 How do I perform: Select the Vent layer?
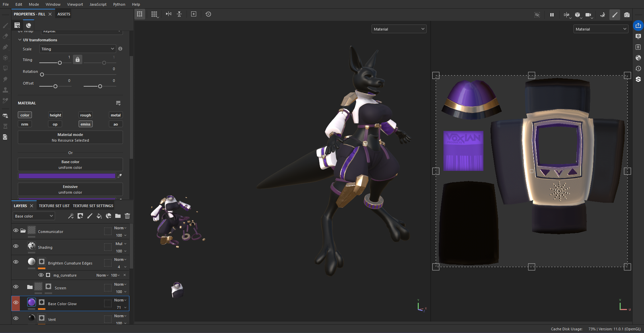click(52, 319)
